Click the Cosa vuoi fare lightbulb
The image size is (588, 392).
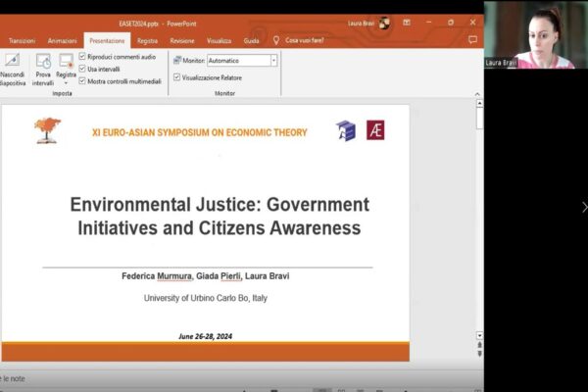pyautogui.click(x=276, y=40)
